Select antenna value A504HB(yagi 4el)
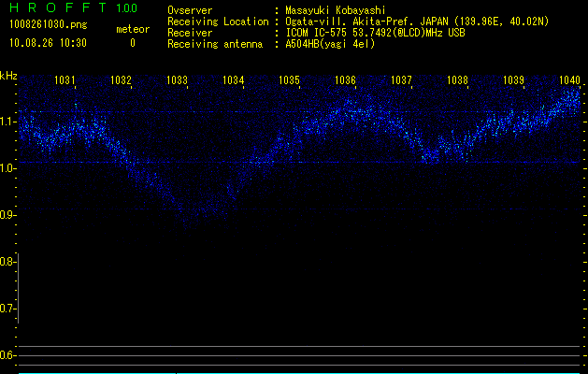 pyautogui.click(x=330, y=44)
